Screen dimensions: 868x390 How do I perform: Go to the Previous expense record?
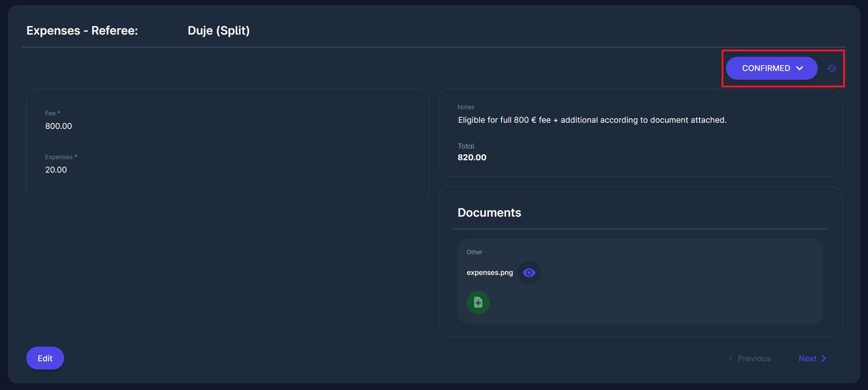pos(754,359)
